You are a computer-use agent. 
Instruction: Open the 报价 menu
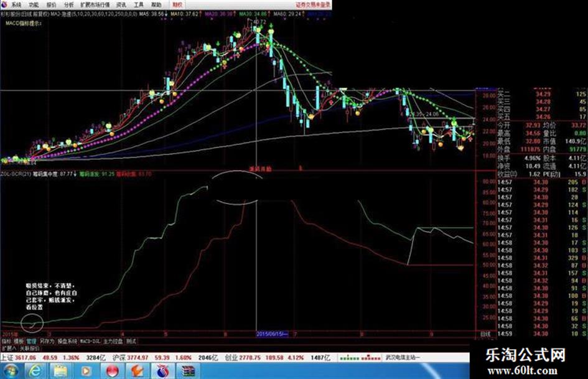[x=52, y=5]
